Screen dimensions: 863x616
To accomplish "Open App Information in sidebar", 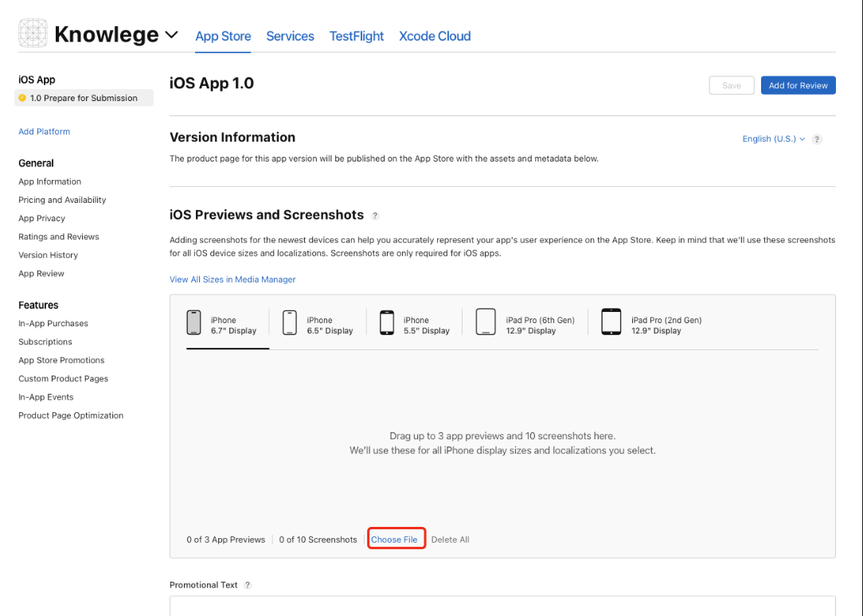I will pyautogui.click(x=49, y=181).
